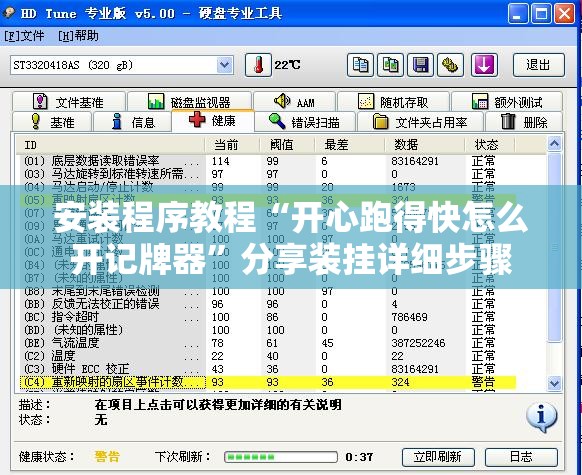Click the 当前 column header
Screen dimensions: 582x475
coord(232,145)
